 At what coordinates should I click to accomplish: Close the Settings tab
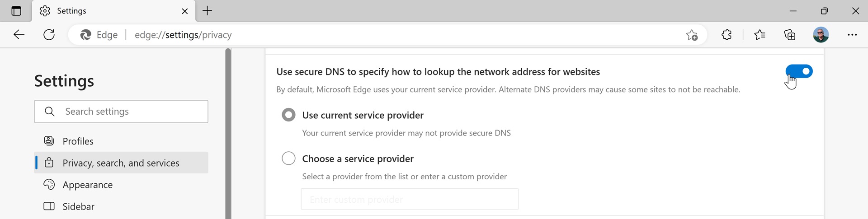[184, 11]
